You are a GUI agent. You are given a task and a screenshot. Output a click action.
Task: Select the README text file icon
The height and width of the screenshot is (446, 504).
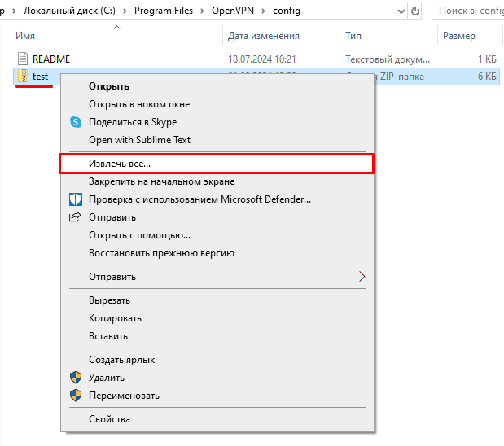(23, 59)
